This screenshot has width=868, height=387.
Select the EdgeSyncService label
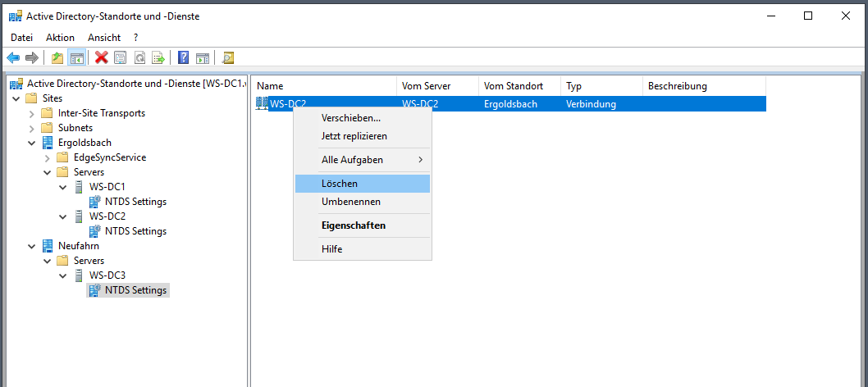[x=110, y=157]
